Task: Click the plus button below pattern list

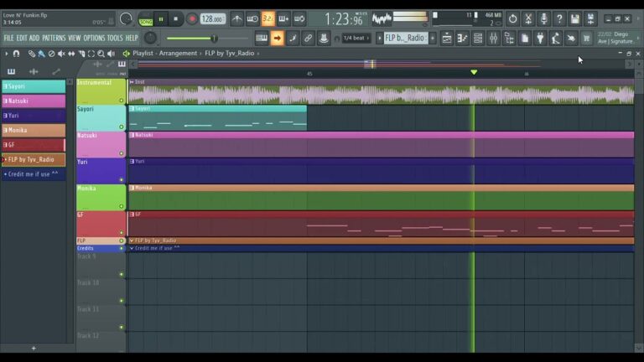Action: point(34,348)
